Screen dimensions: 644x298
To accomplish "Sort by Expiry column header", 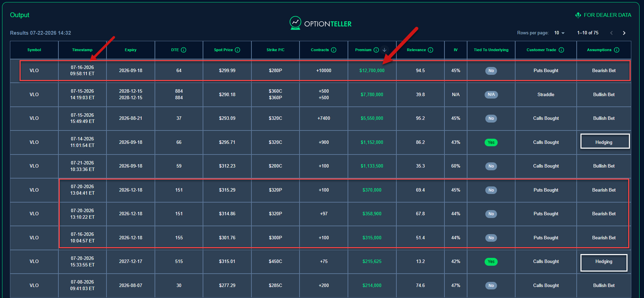I will (x=131, y=50).
